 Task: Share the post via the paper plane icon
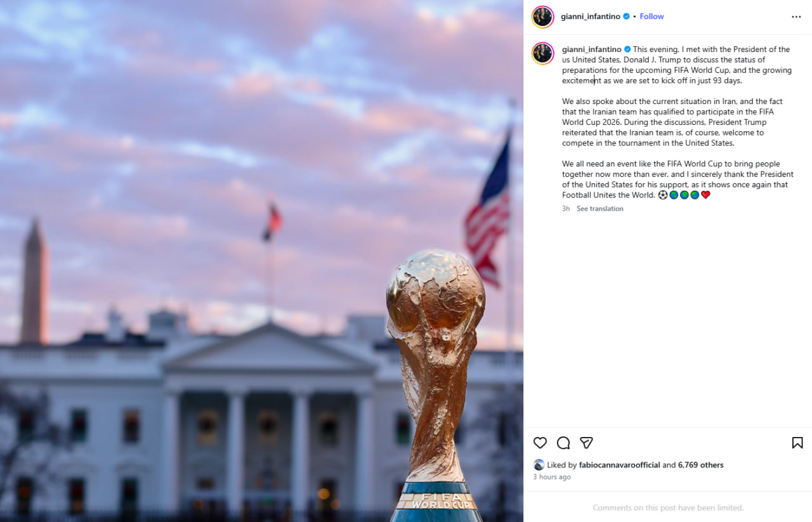pyautogui.click(x=586, y=443)
